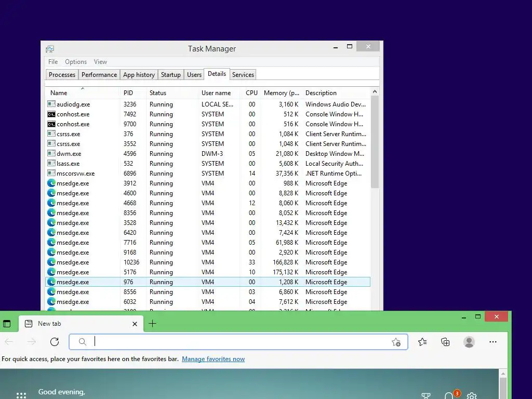Sort by the Name column header
This screenshot has width=532, height=399.
82,93
